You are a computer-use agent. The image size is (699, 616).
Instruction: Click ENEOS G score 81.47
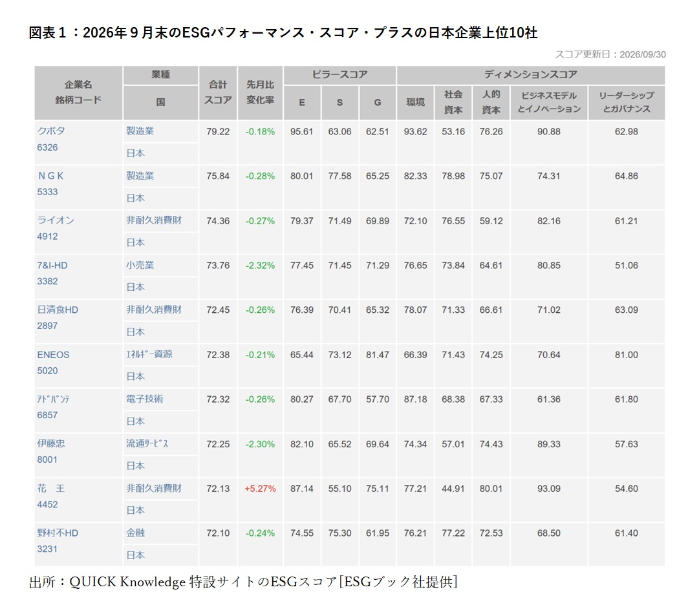[x=378, y=356]
